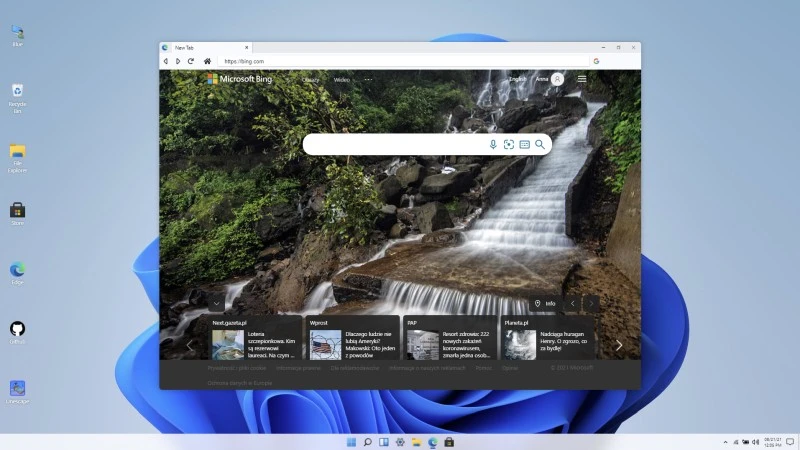Collapse the news feed with the down chevron
This screenshot has height=450, width=800.
point(216,304)
